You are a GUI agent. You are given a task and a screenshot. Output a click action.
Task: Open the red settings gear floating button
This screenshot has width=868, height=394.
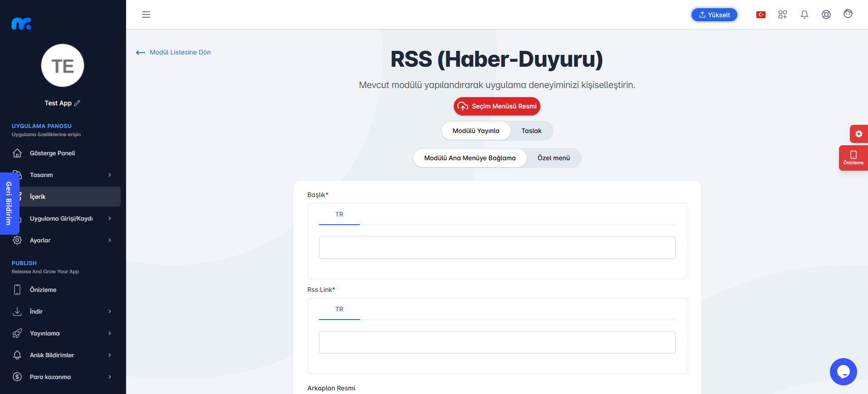point(859,134)
